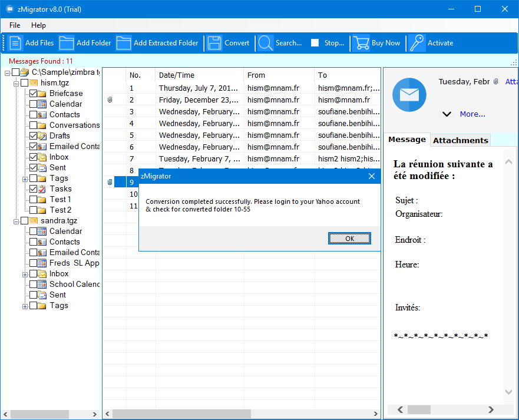Click the Buy Now shopping cart icon
The height and width of the screenshot is (420, 519).
pyautogui.click(x=361, y=43)
